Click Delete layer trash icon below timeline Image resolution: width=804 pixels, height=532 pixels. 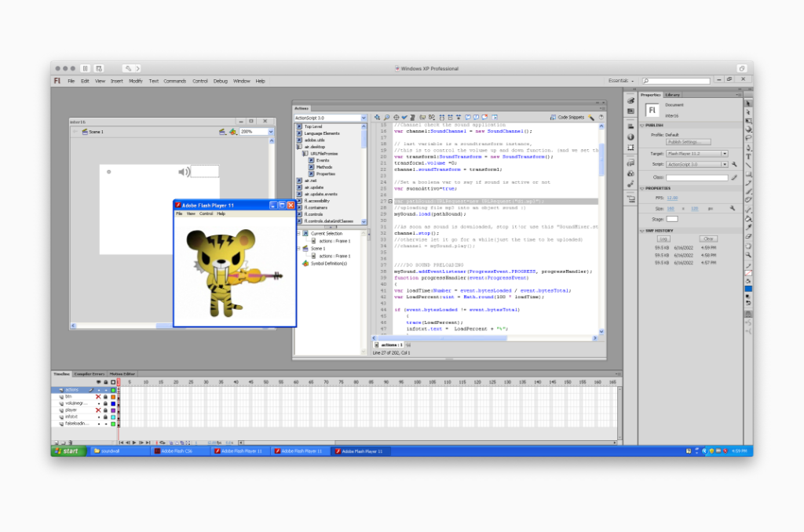70,443
